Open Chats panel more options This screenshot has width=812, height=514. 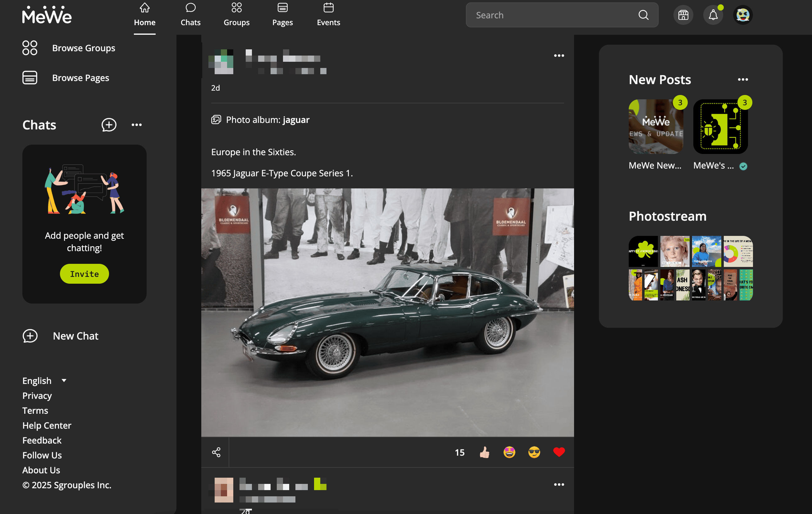(x=137, y=125)
